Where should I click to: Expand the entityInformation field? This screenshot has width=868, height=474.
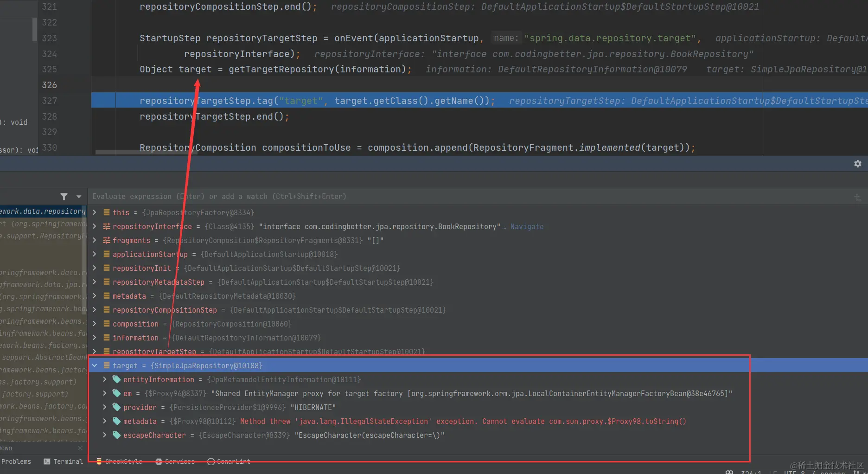[x=105, y=379]
